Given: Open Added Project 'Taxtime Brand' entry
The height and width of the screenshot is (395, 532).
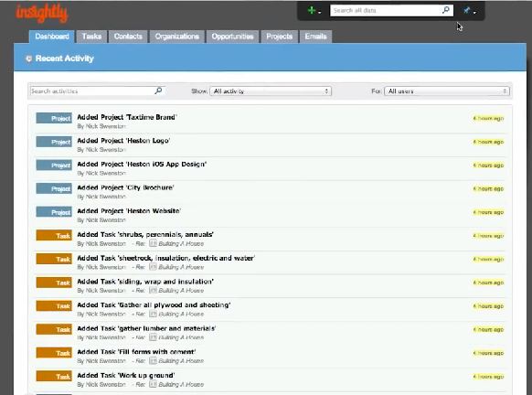Looking at the screenshot, I should [127, 117].
